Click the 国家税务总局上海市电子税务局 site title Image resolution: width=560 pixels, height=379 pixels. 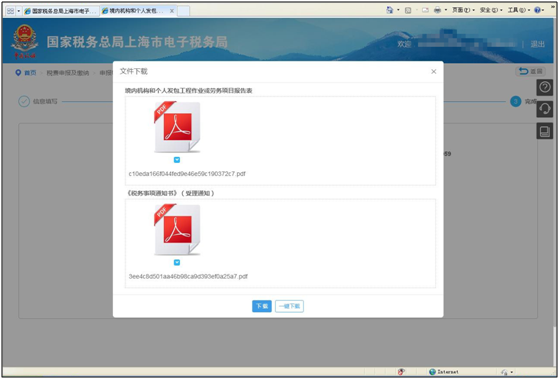coord(137,42)
